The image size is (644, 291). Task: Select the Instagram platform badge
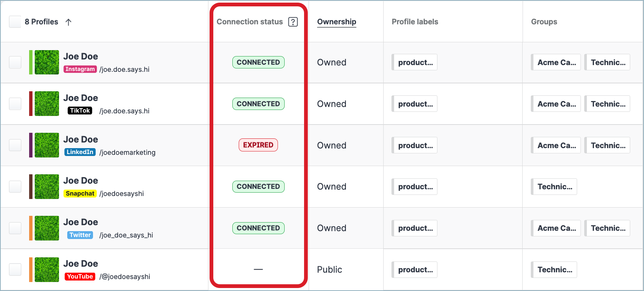click(x=80, y=69)
